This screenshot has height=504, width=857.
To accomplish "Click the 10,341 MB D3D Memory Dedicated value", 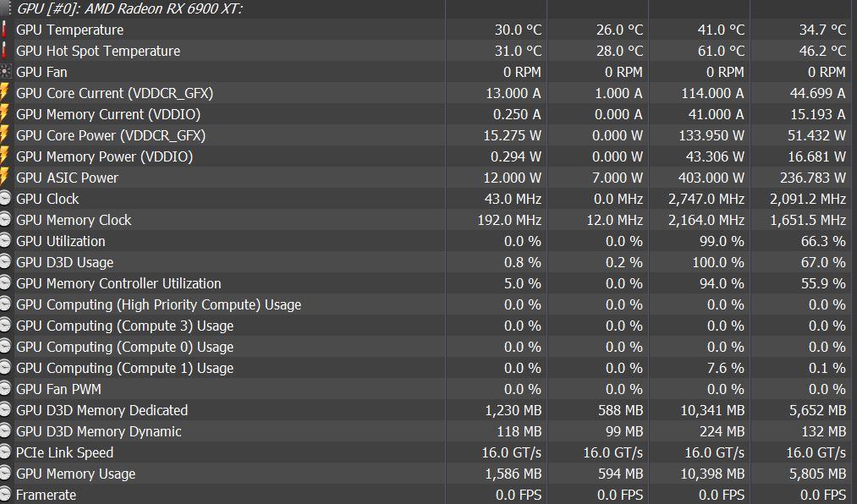I will coord(712,411).
